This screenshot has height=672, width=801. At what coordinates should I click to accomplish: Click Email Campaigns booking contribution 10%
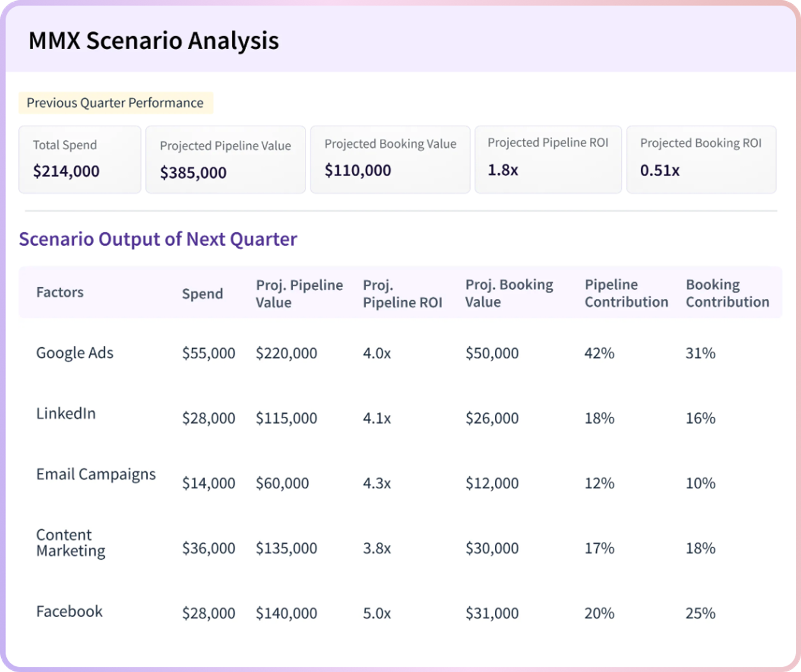(701, 483)
